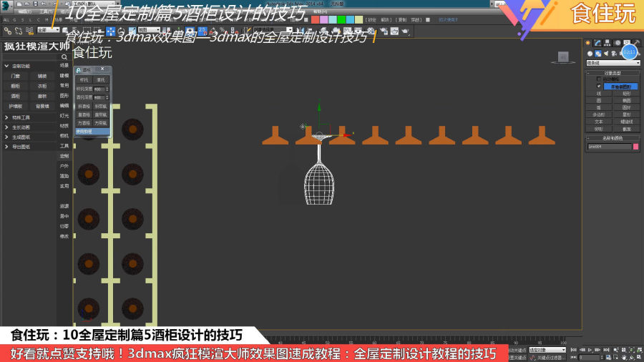Viewport: 644px width, 362px height.
Task: Expand the 生长动画 section
Action: [21, 127]
